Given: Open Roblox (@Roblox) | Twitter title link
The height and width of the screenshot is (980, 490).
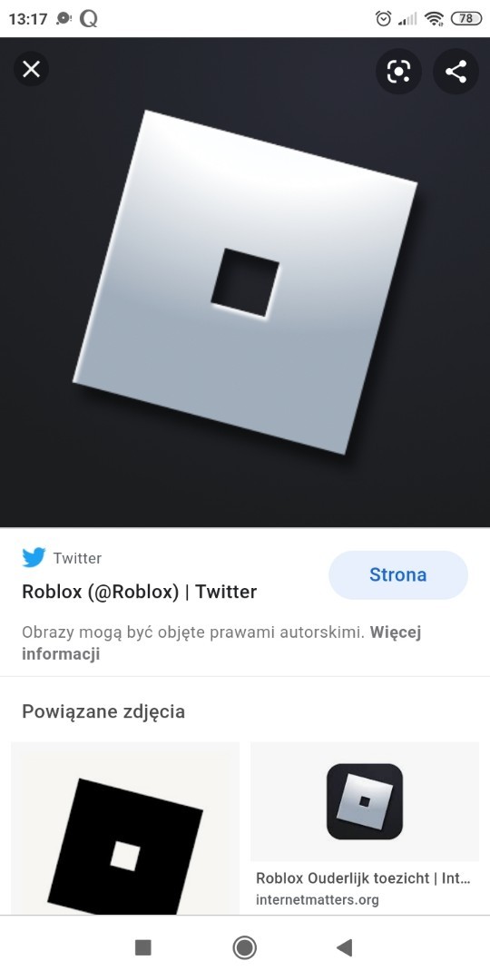Looking at the screenshot, I should pyautogui.click(x=140, y=592).
